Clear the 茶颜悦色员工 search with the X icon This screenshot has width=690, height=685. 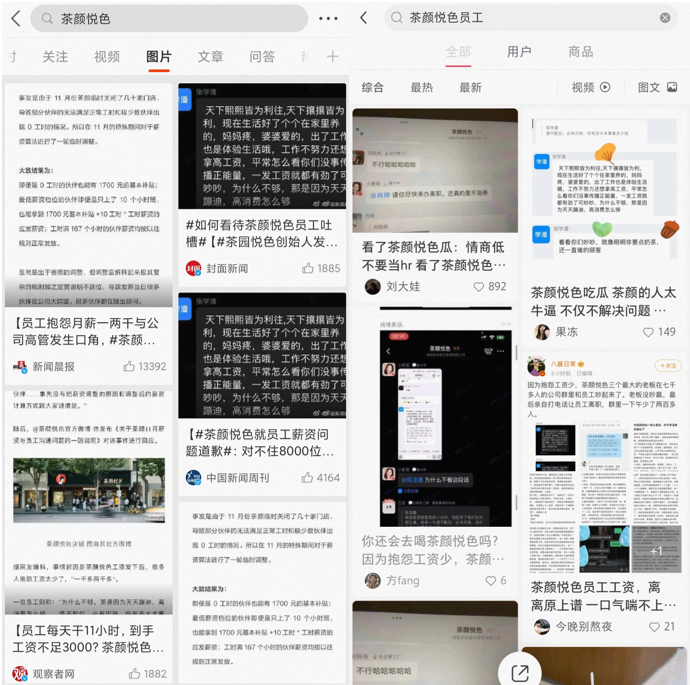665,18
